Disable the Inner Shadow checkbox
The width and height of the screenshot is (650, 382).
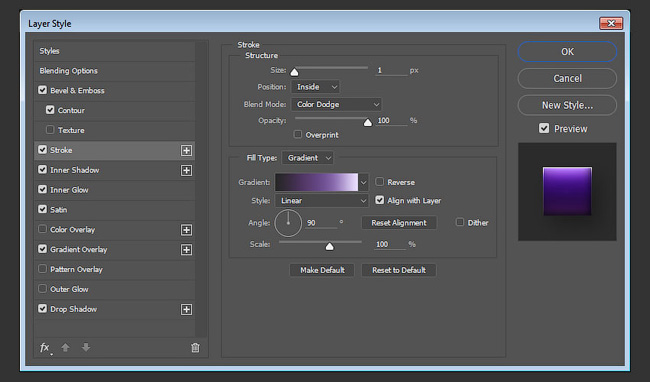(42, 169)
